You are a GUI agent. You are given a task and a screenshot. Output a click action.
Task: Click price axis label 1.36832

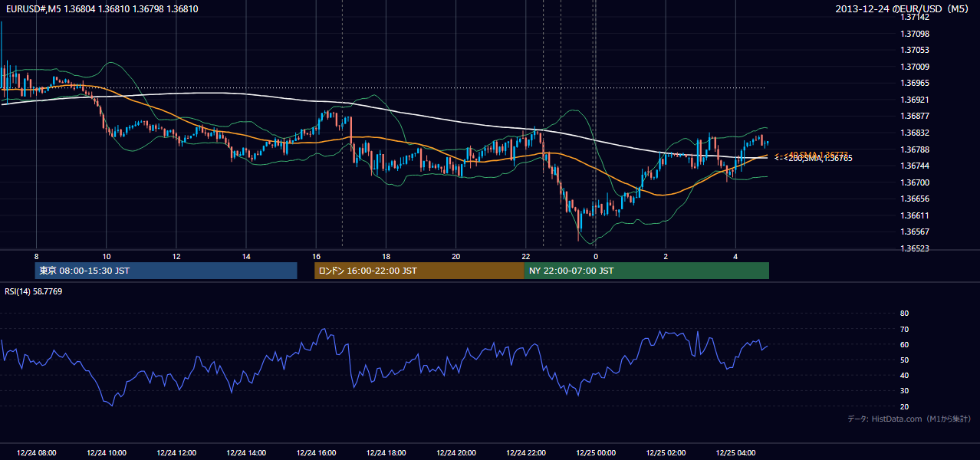[916, 133]
